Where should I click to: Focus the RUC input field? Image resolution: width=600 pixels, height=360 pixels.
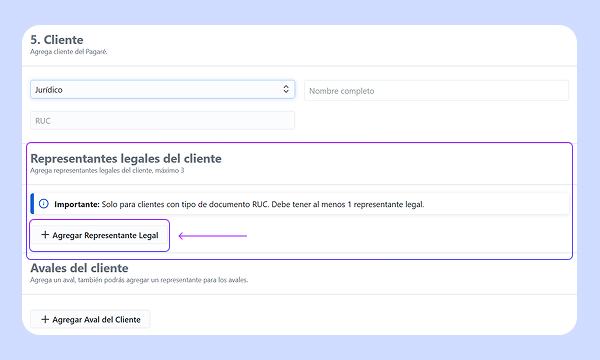click(x=163, y=121)
